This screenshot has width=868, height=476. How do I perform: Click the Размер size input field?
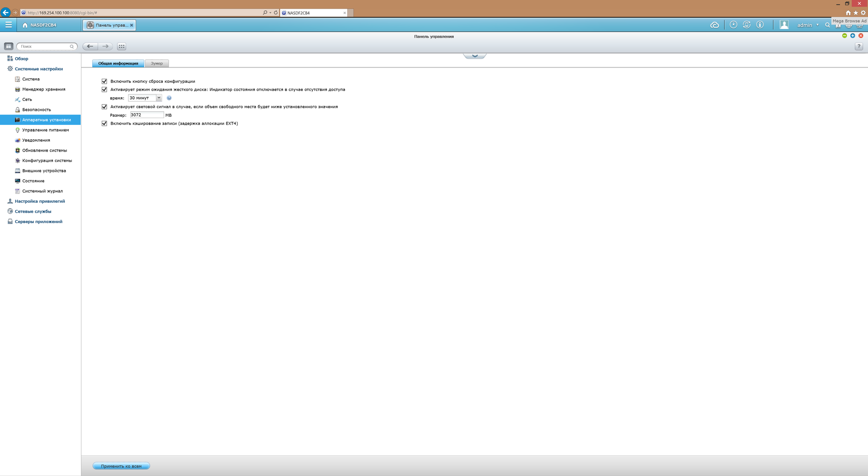[146, 115]
